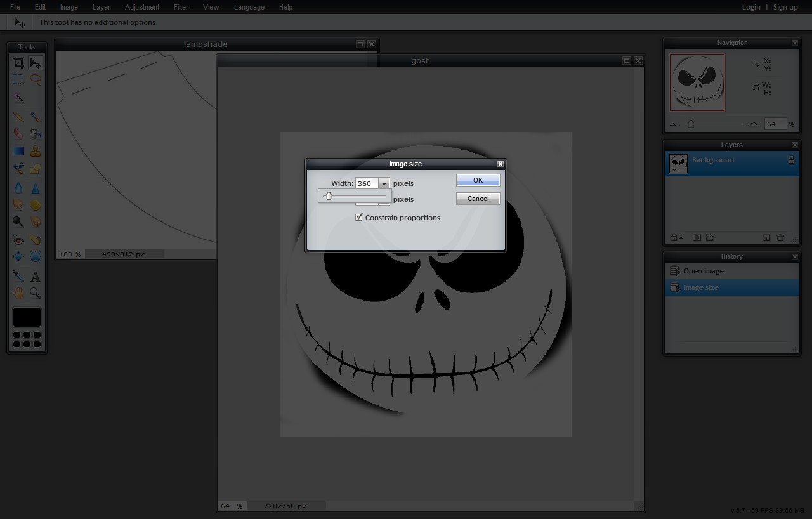Select the Pinch tool
The height and width of the screenshot is (519, 812).
click(x=36, y=257)
